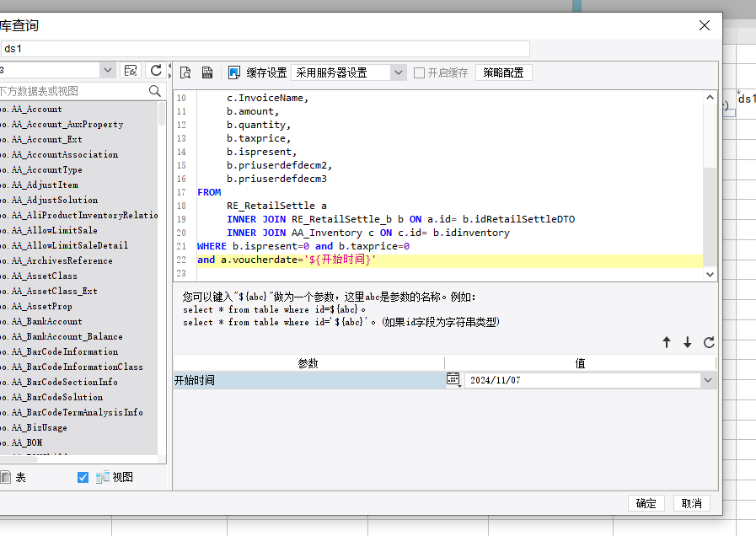
Task: Click the c.InvoiceName line
Action: 267,98
